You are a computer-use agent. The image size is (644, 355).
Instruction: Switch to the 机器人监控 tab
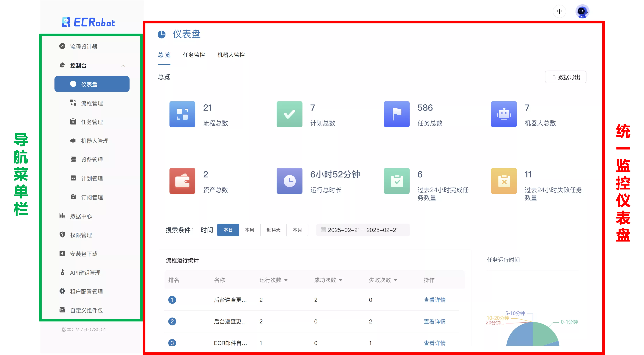(x=231, y=55)
